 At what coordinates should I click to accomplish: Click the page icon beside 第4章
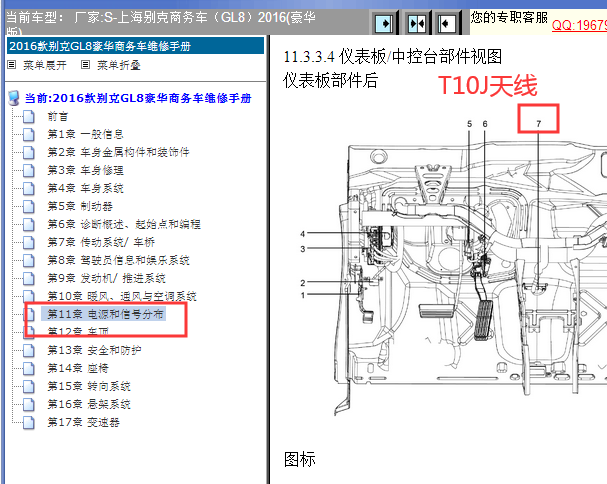point(29,189)
